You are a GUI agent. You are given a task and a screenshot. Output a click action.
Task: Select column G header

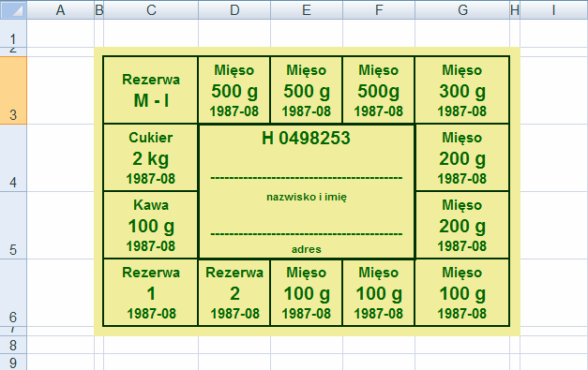click(462, 9)
